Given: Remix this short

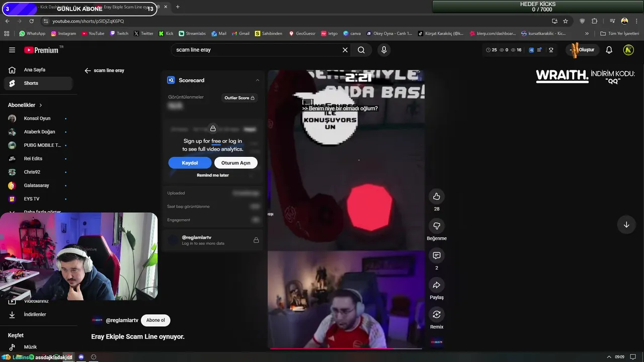Looking at the screenshot, I should coord(437,314).
